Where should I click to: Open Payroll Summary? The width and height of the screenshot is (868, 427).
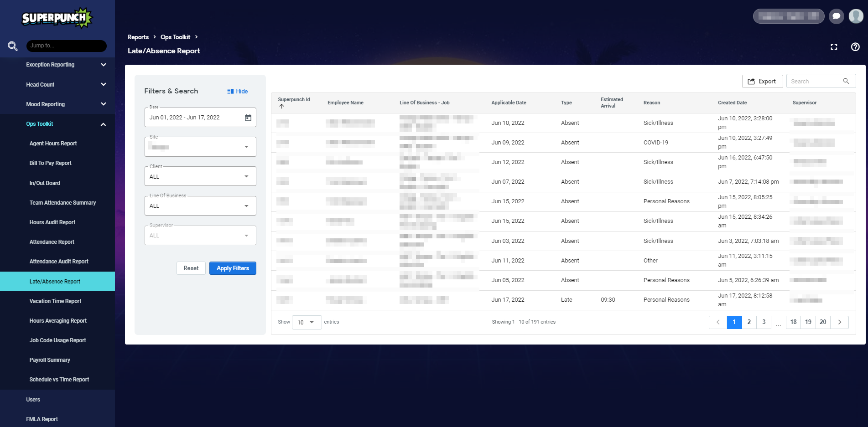tap(50, 360)
